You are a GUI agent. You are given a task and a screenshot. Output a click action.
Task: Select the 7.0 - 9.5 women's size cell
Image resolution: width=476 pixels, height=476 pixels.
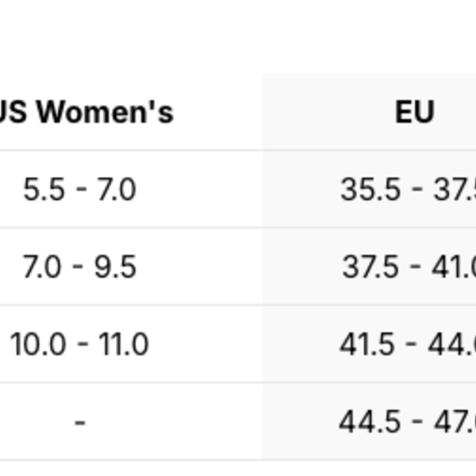coord(79,267)
